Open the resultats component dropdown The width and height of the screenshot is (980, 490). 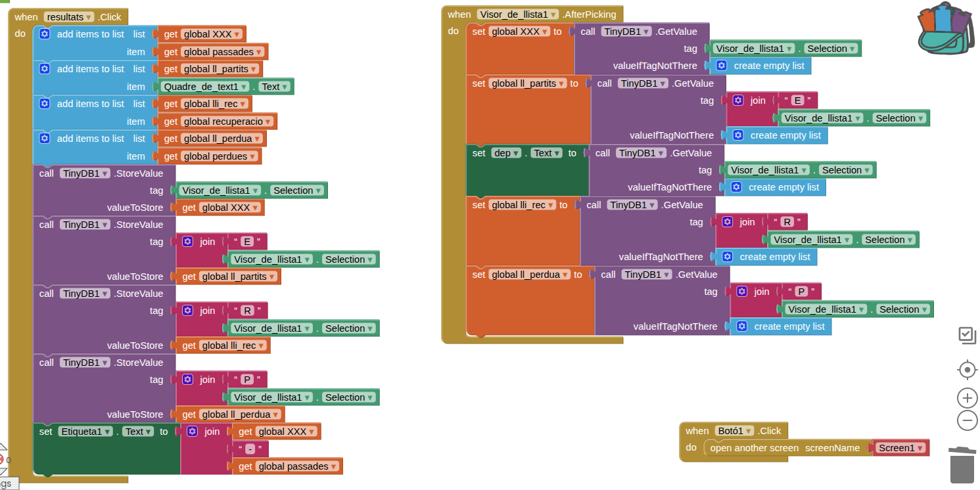[89, 17]
